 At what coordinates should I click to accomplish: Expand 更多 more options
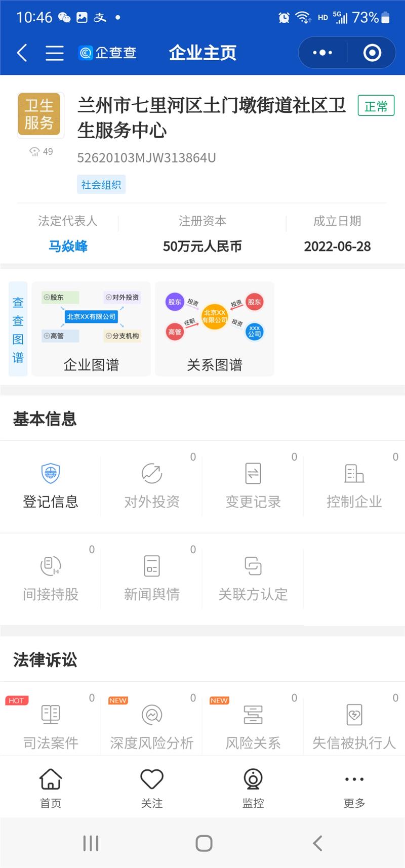(x=354, y=788)
